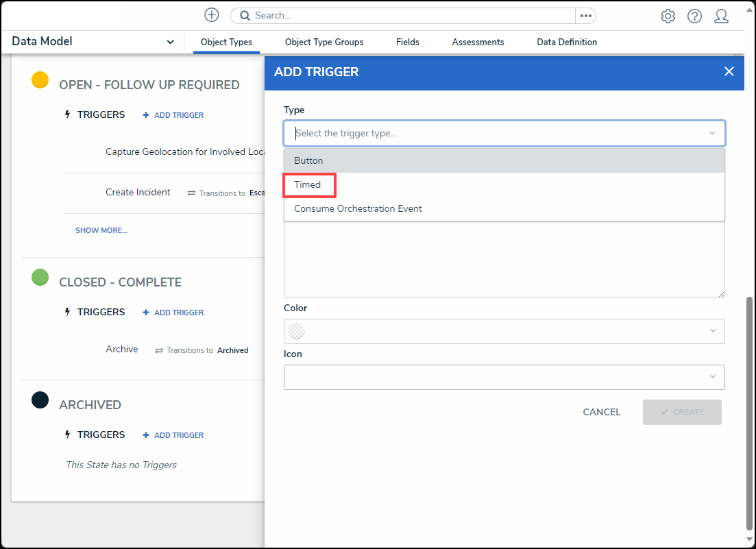
Task: Click the Cancel button
Action: (x=601, y=412)
